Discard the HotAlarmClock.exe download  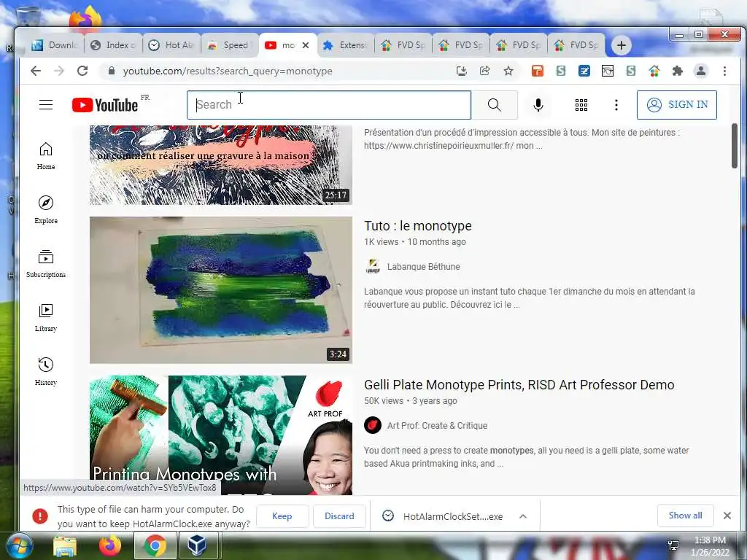pyautogui.click(x=339, y=516)
